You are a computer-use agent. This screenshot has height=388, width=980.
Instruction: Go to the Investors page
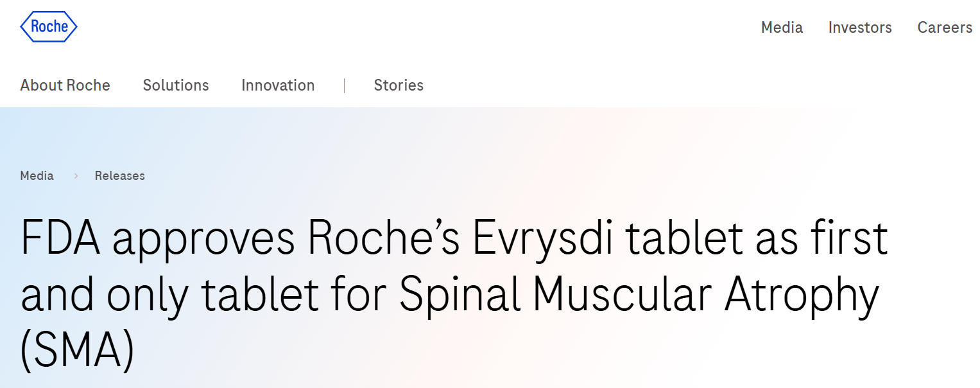860,28
